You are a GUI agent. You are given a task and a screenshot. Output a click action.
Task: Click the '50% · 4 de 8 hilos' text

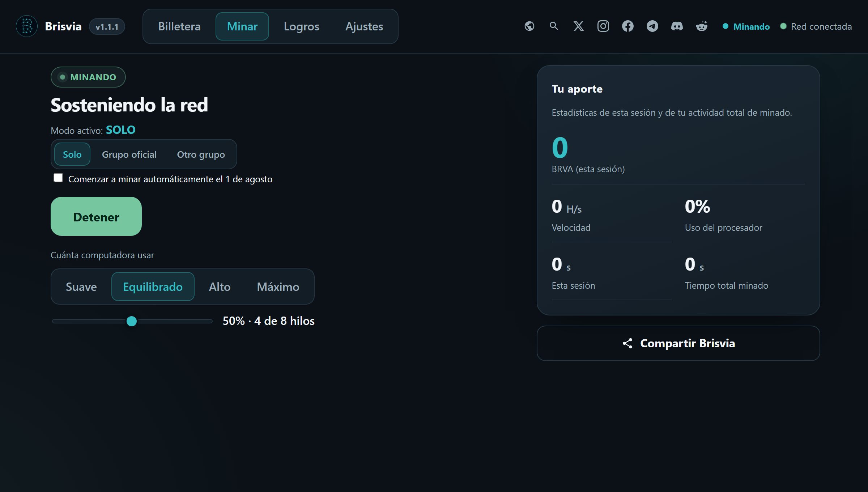tap(268, 321)
